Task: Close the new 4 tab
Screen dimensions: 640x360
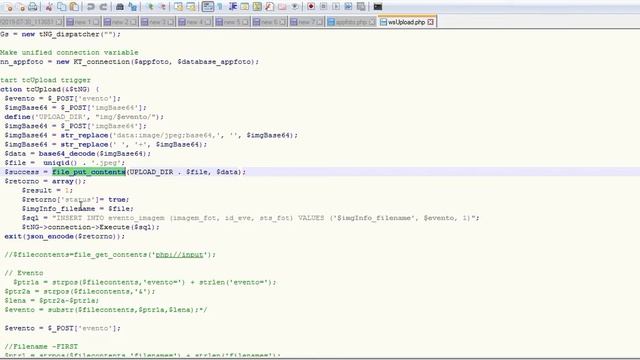Action: pos(208,22)
